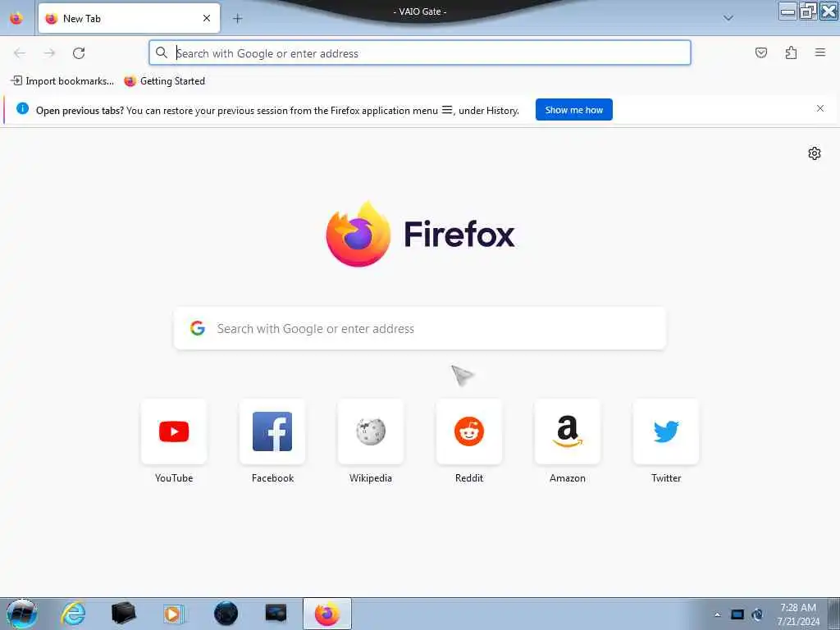
Task: Go back with the back arrow
Action: point(20,53)
